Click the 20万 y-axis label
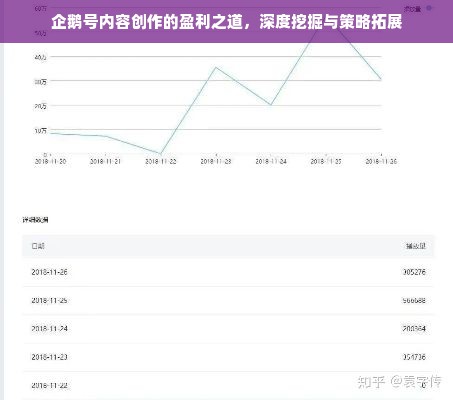This screenshot has width=453, height=400. point(40,106)
